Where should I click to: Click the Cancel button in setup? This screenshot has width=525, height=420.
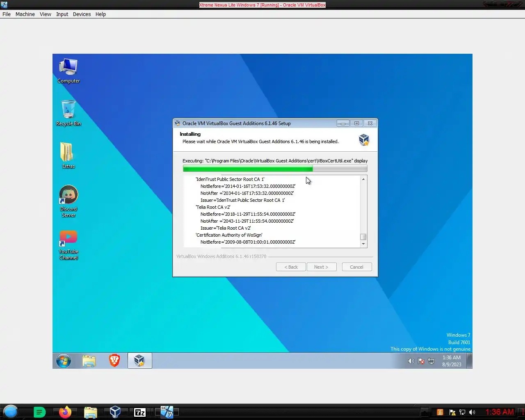coord(356,267)
